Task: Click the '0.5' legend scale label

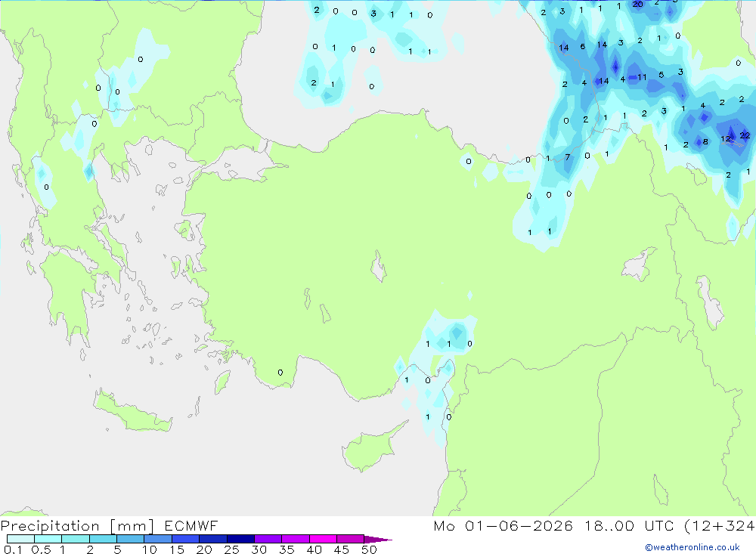Action: click(41, 549)
